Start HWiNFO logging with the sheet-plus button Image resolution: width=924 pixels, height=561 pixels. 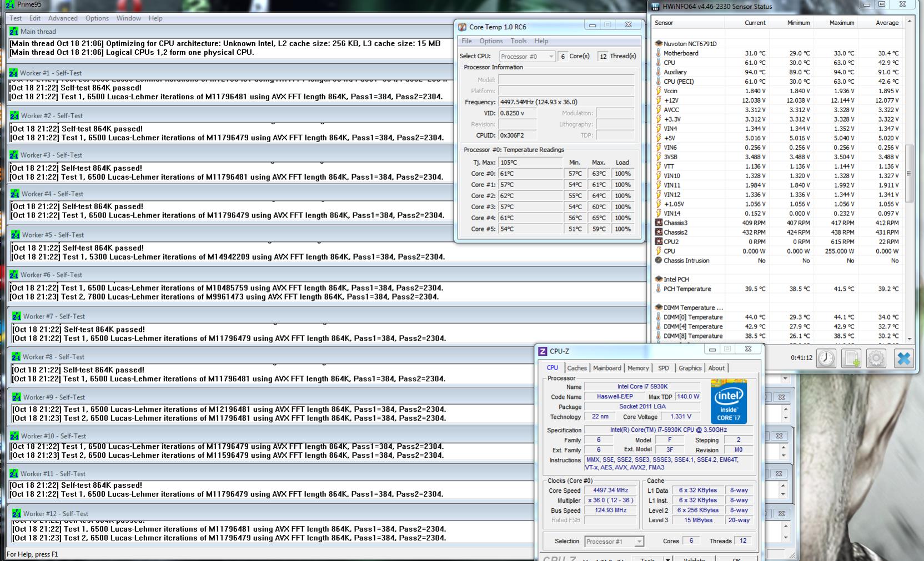click(851, 358)
